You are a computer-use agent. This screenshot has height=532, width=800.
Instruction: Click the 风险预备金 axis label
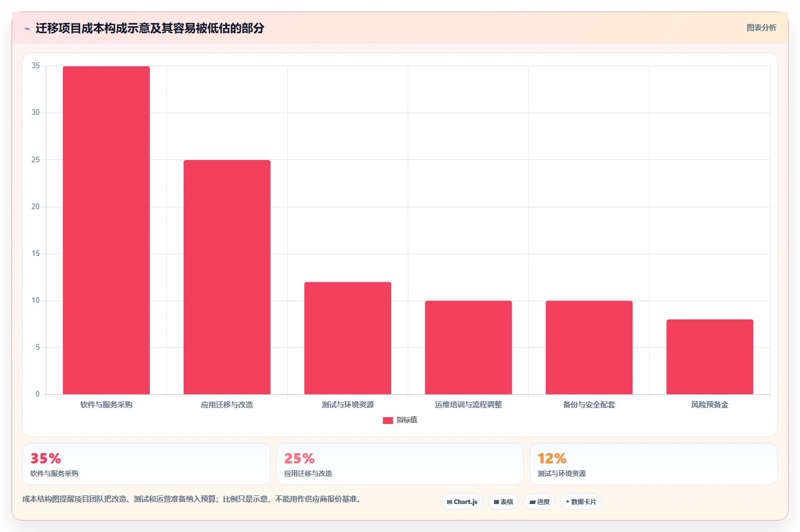[x=710, y=405]
